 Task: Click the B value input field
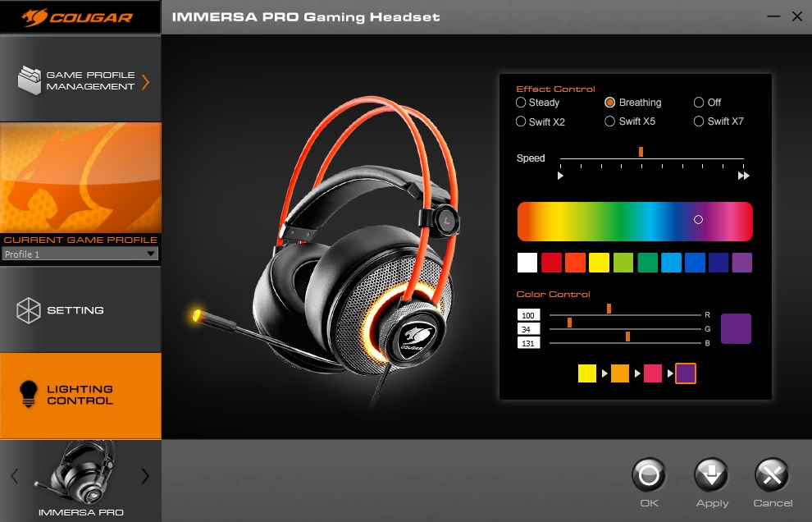point(529,343)
